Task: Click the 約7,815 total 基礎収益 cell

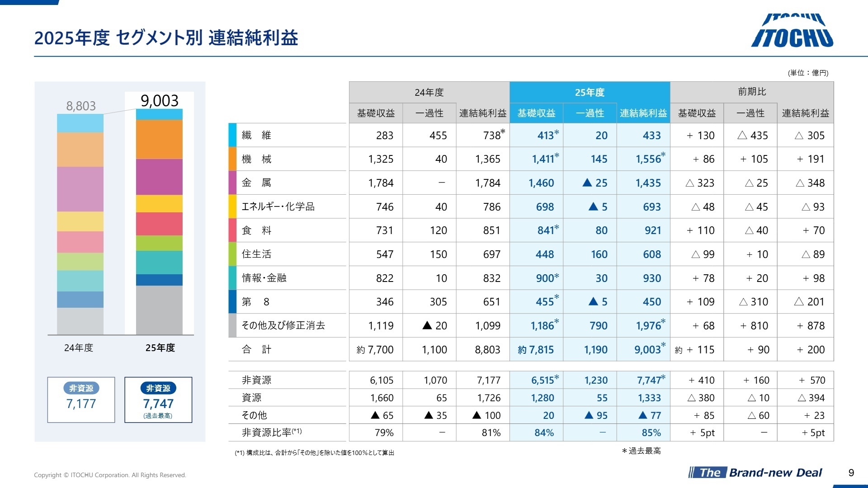Action: (537, 349)
